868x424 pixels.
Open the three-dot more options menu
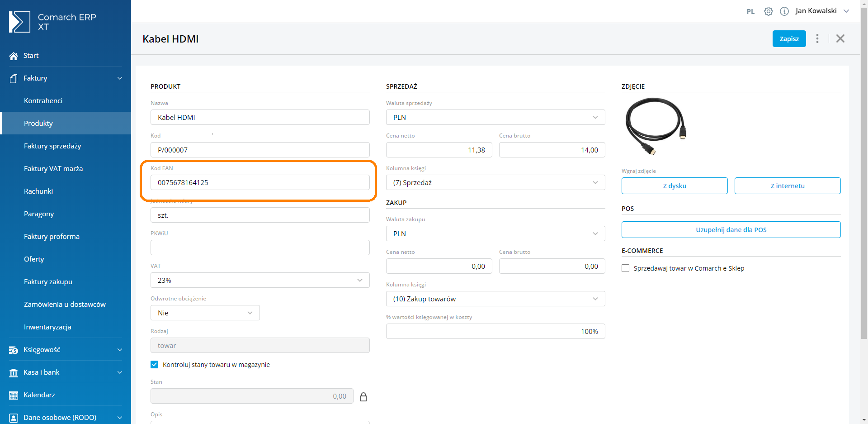(817, 38)
